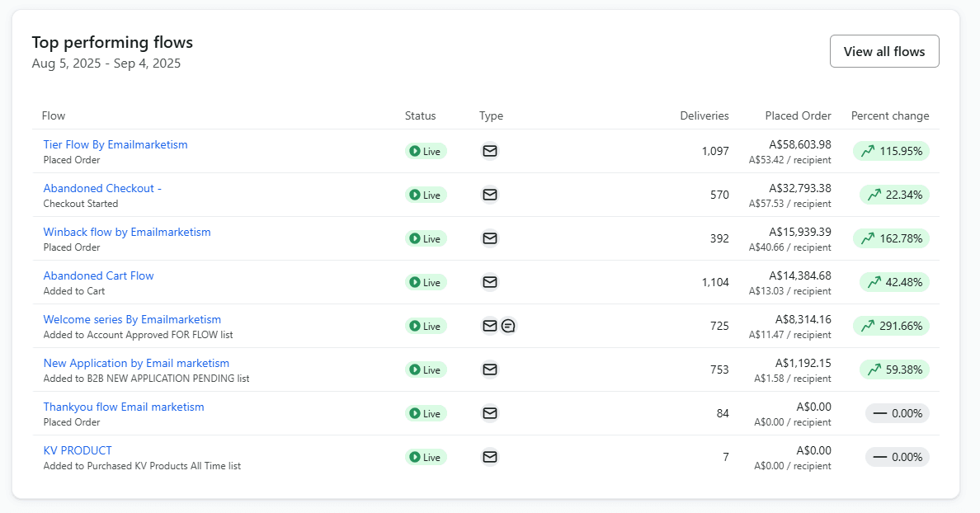Open Welcome series By Emailmarketism link
The width and height of the screenshot is (980, 513).
pos(132,319)
